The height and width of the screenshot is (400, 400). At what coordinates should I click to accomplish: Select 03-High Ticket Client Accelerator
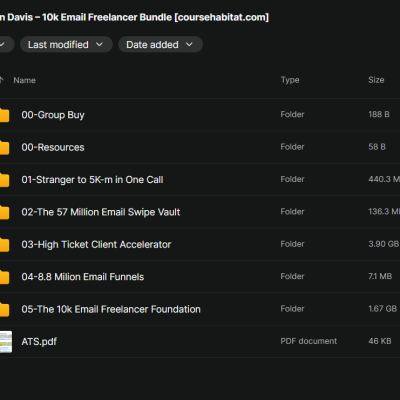pos(96,244)
